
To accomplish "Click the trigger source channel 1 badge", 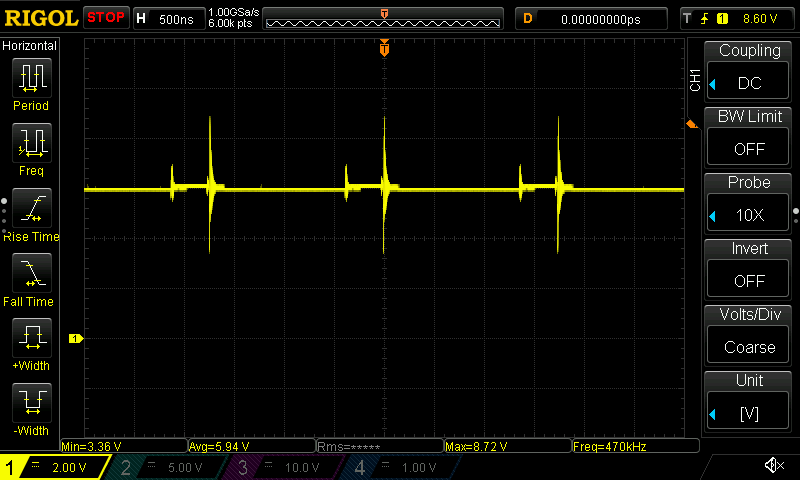I will 722,19.
